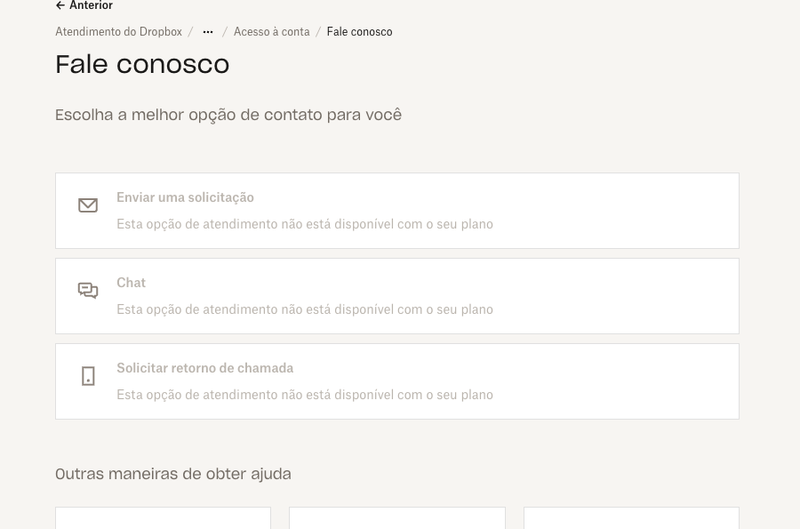Click the Fale conosco page heading
800x529 pixels.
(x=142, y=65)
